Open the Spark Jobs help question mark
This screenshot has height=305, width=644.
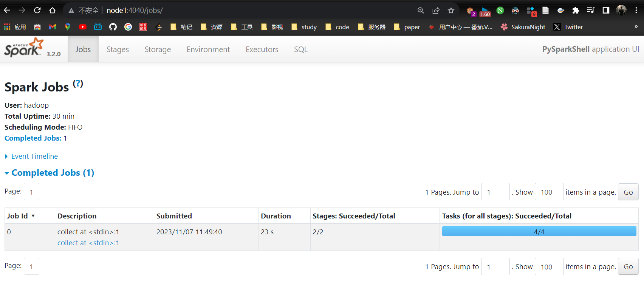78,84
